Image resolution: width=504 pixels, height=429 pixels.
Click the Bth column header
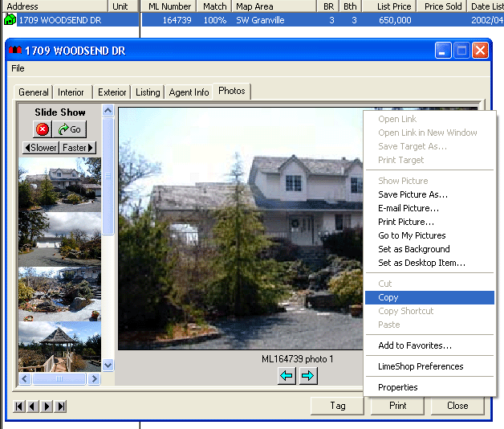[351, 6]
